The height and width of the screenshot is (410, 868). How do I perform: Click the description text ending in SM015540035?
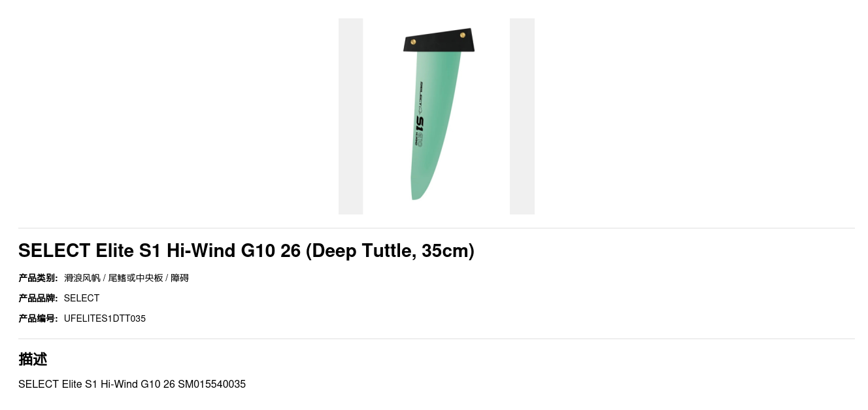tap(132, 384)
